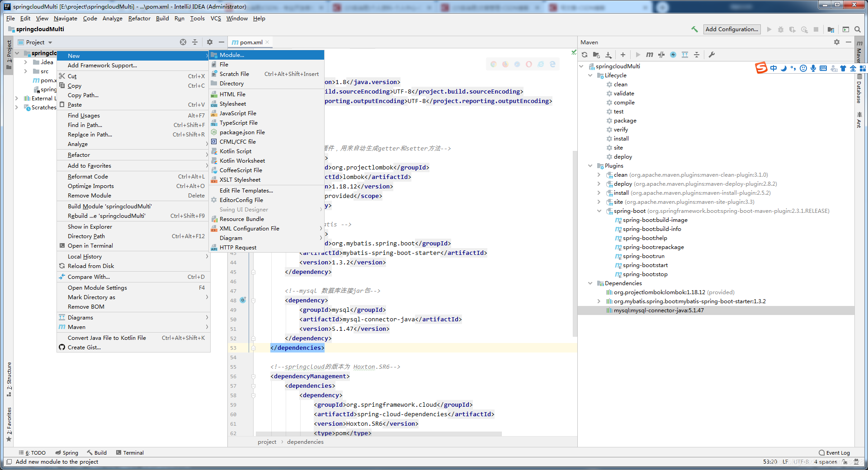
Task: Expand the clean plugin node
Action: tap(599, 175)
